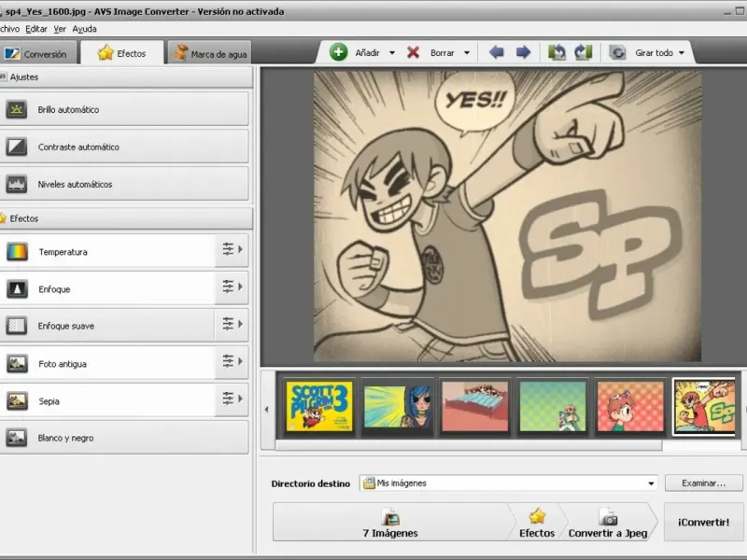The image size is (747, 560).
Task: Select the YES!! SP comic thumbnail
Action: click(705, 407)
